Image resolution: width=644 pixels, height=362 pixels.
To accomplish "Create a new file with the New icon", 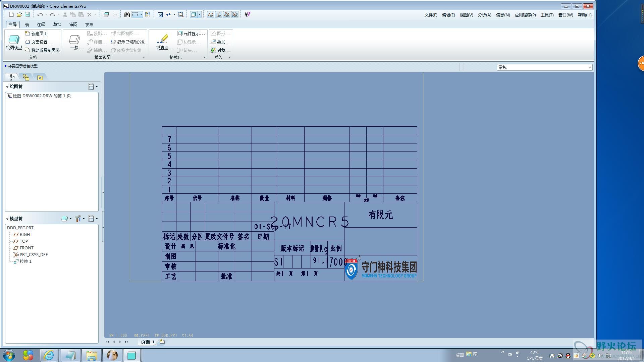I will click(11, 14).
